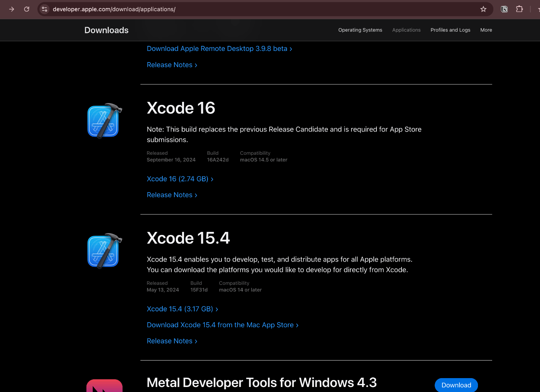This screenshot has height=392, width=540.
Task: Click the browser forward arrow
Action: [12, 9]
